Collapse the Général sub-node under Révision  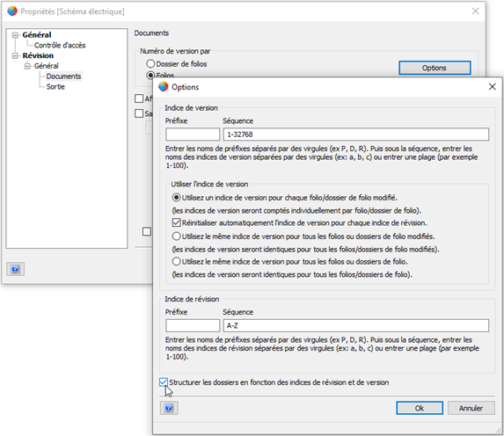(x=27, y=66)
